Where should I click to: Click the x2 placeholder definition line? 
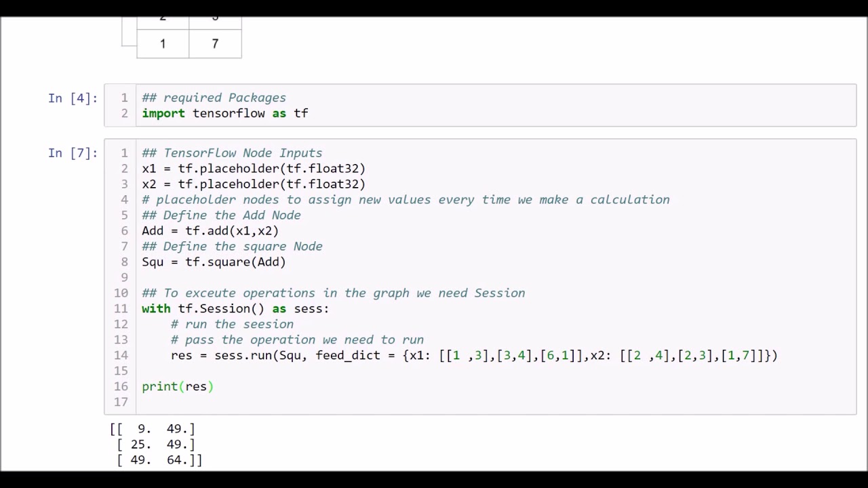[254, 184]
